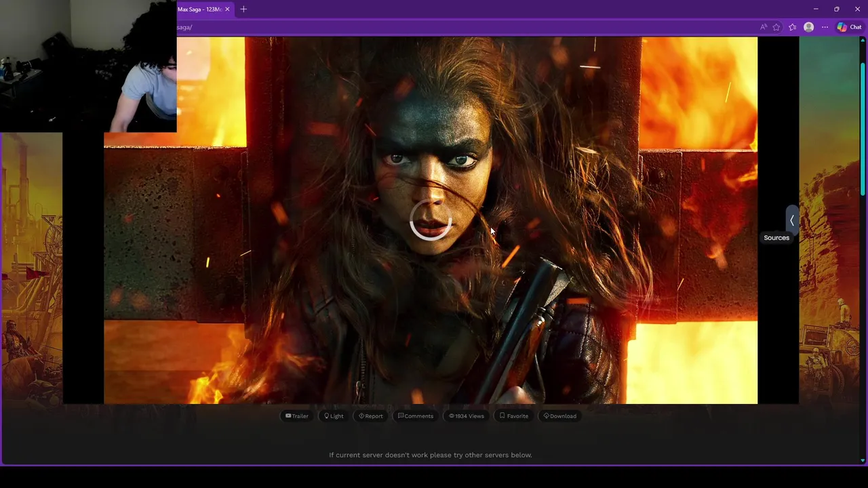The image size is (868, 488).
Task: Open the Read aloud icon
Action: tap(764, 27)
